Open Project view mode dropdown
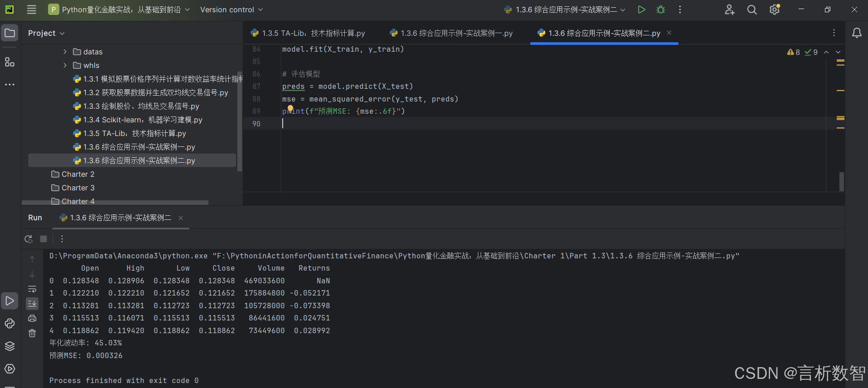The height and width of the screenshot is (388, 868). tap(46, 33)
